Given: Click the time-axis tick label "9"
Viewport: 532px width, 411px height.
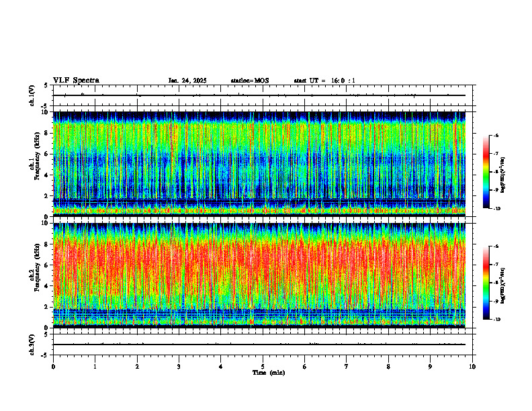Looking at the screenshot, I should (430, 367).
